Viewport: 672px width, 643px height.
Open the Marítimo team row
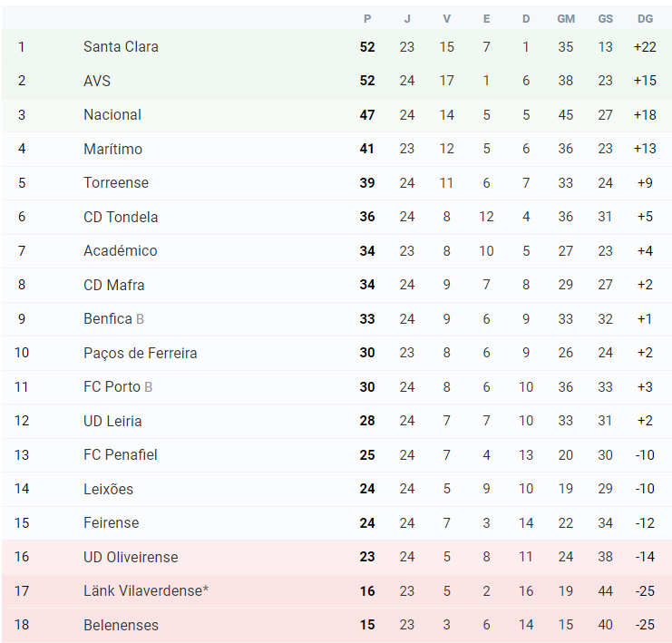[336, 149]
